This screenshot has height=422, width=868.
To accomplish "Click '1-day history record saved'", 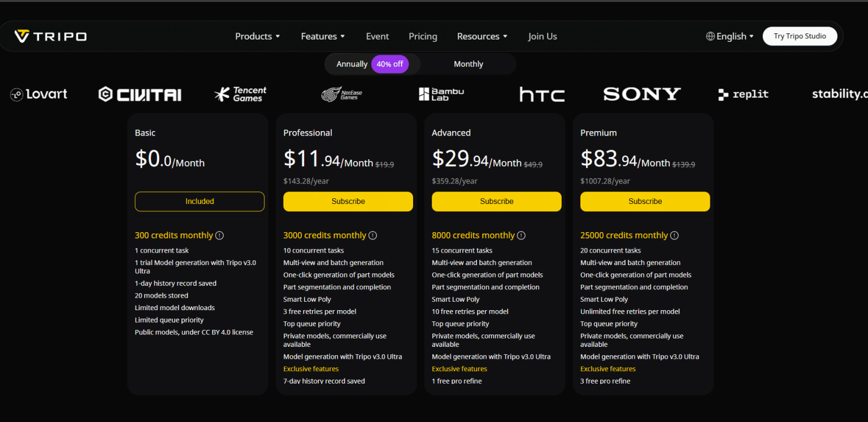I will (176, 284).
